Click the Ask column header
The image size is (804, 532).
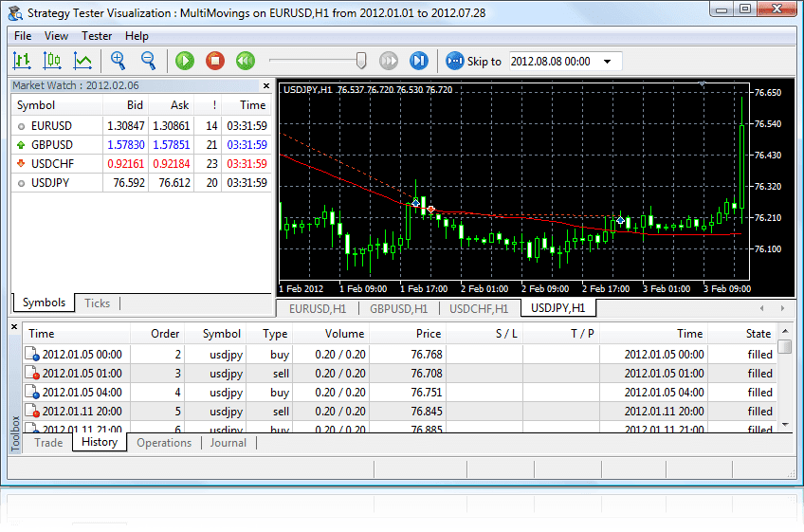point(171,105)
